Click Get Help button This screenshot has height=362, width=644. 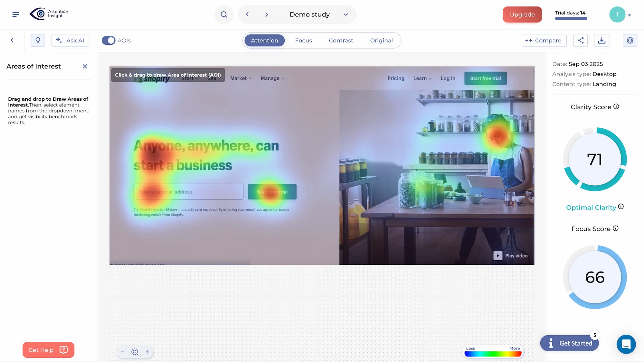pos(48,350)
